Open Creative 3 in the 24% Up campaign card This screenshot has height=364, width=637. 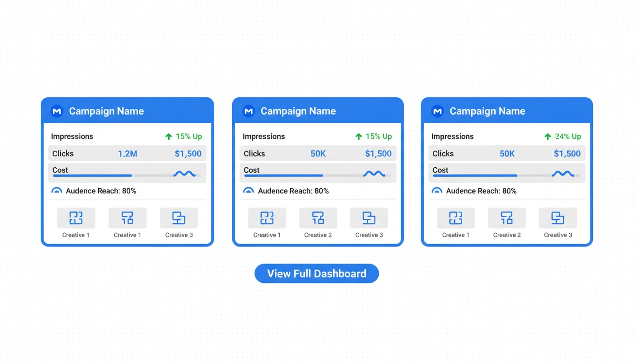coord(558,218)
